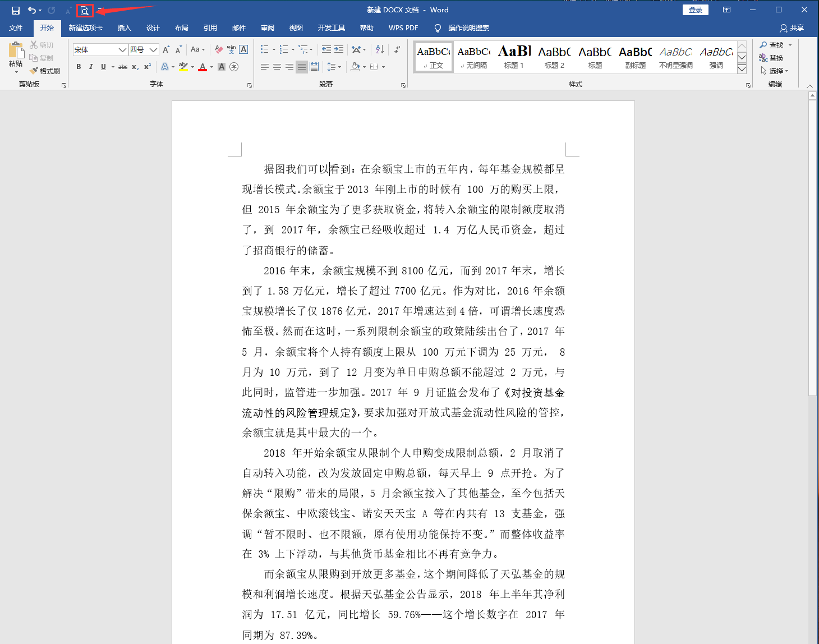Apply distributed alignment
The width and height of the screenshot is (819, 644).
(314, 67)
